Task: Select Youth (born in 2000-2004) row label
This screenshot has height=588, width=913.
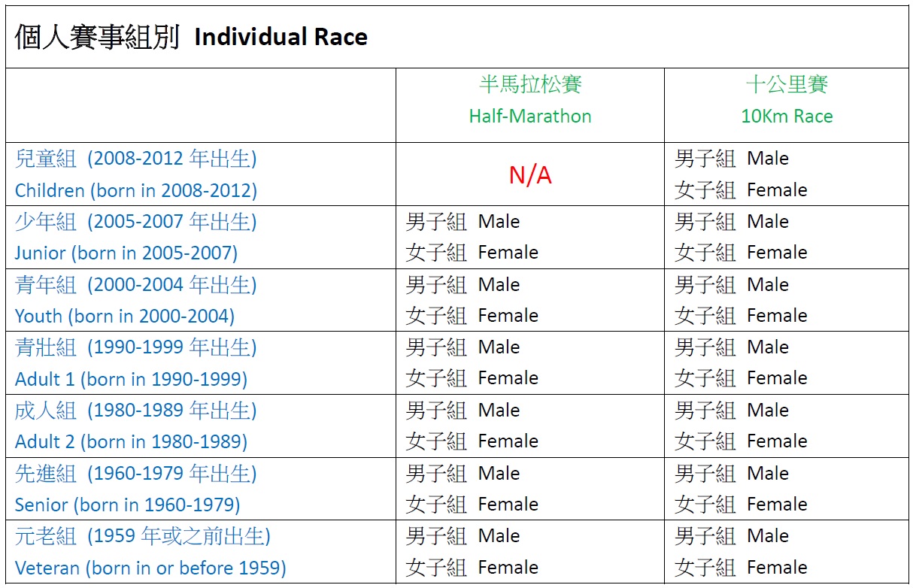Action: (x=125, y=316)
